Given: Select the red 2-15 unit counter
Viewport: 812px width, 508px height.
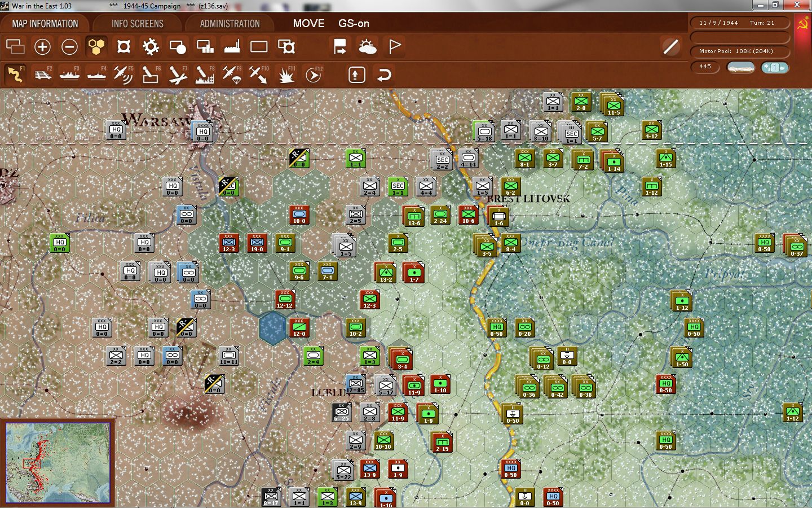Looking at the screenshot, I should tap(442, 443).
